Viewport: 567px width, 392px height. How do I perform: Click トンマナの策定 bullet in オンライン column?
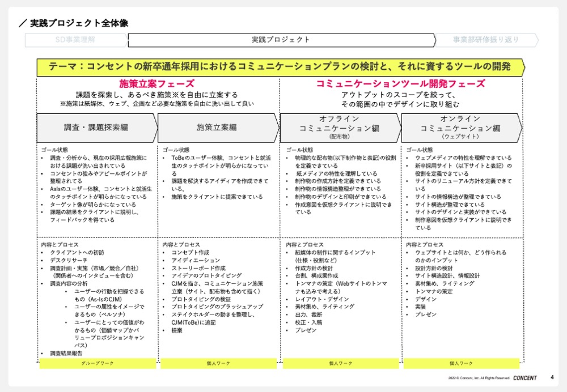click(434, 291)
